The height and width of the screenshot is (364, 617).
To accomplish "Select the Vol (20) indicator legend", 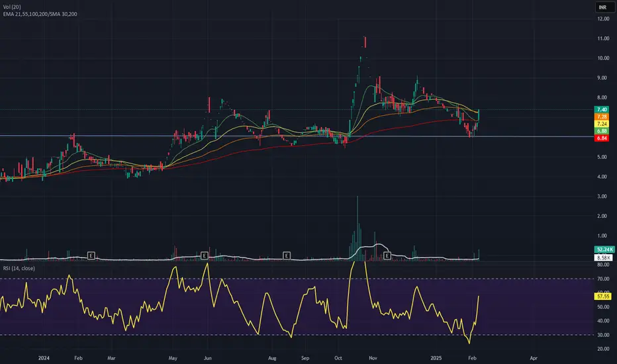I will pyautogui.click(x=12, y=7).
